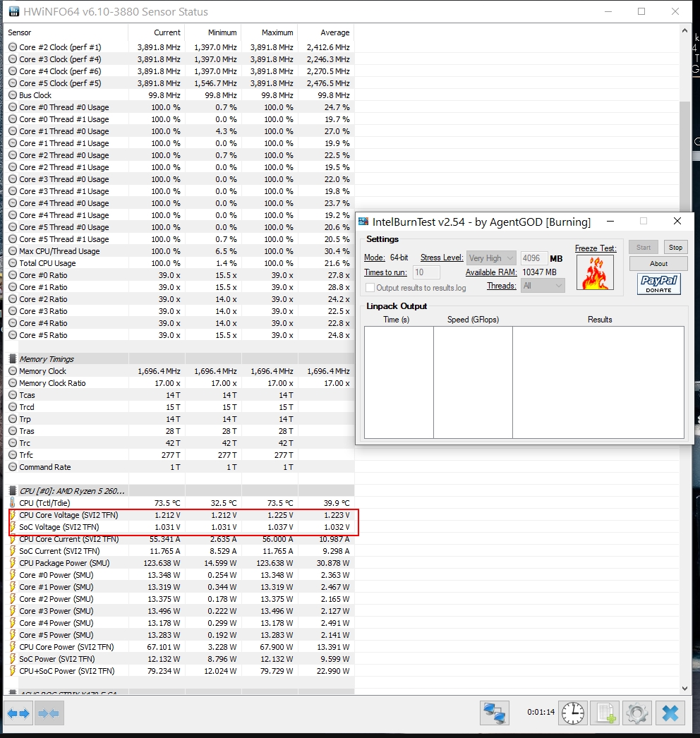Open the network remote monitoring icon
The width and height of the screenshot is (700, 738).
[x=495, y=713]
